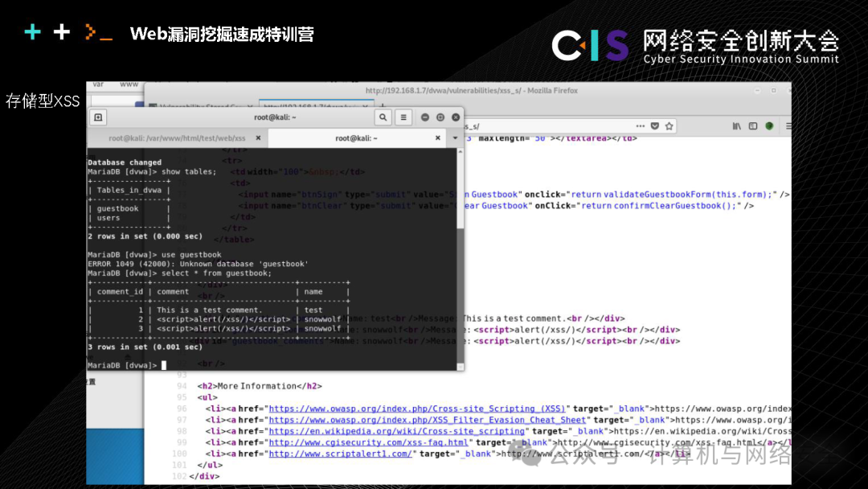Click the 'comment_id' column header in terminal
The width and height of the screenshot is (868, 489).
point(120,292)
